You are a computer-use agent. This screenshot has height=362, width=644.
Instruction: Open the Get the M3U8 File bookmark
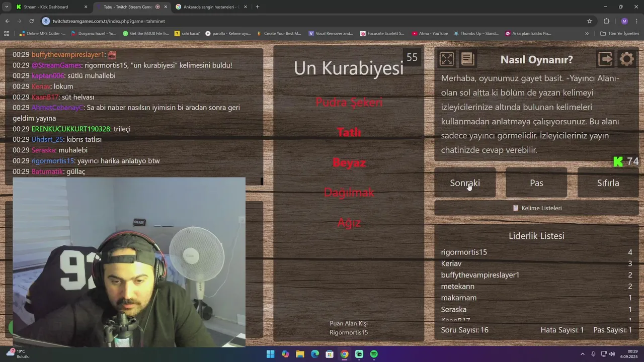point(146,34)
